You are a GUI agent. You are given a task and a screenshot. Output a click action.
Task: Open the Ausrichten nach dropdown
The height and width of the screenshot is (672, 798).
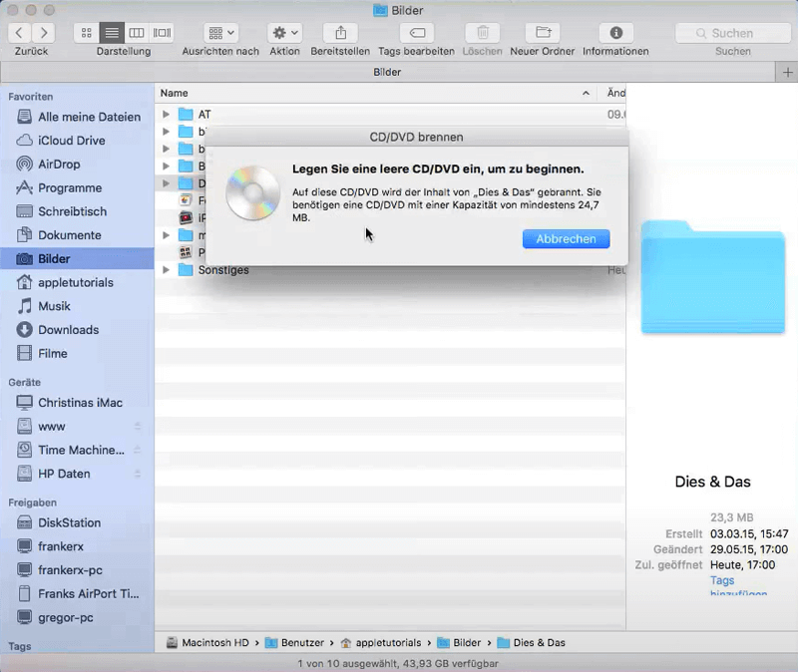coord(220,33)
